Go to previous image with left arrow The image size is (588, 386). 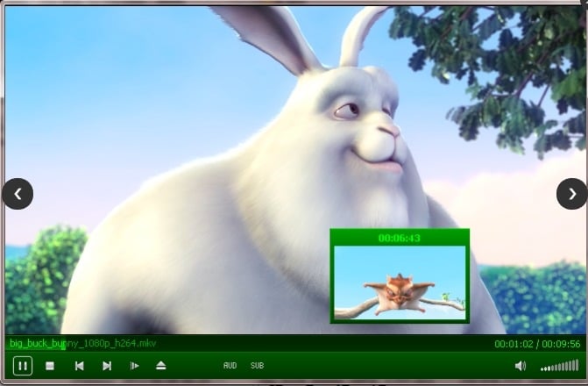point(18,194)
